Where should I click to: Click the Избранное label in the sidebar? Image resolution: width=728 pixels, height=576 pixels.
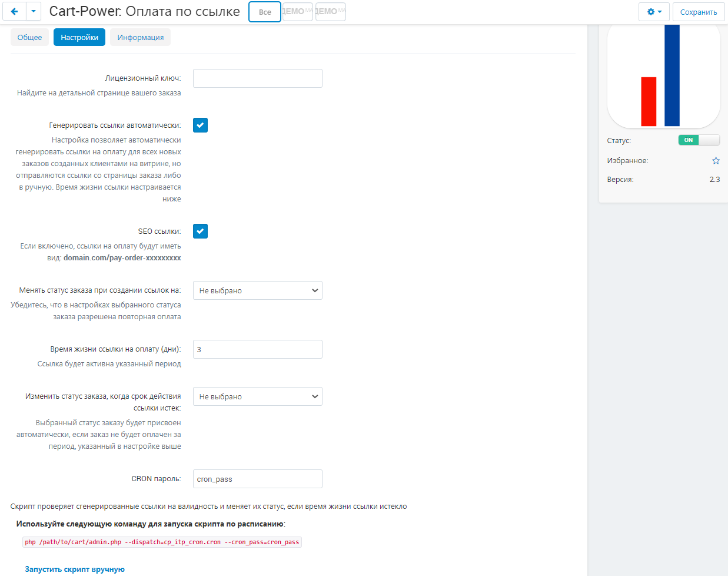[627, 161]
